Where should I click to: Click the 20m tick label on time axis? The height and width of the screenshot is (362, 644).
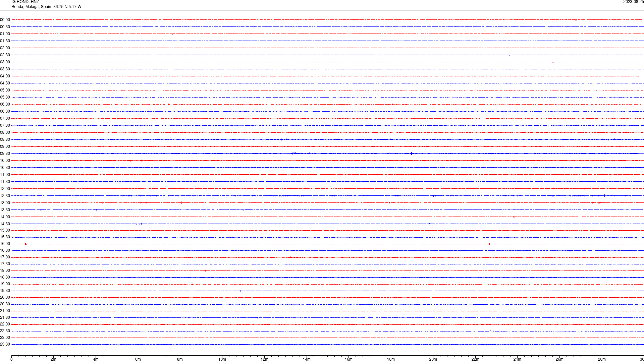(x=433, y=359)
